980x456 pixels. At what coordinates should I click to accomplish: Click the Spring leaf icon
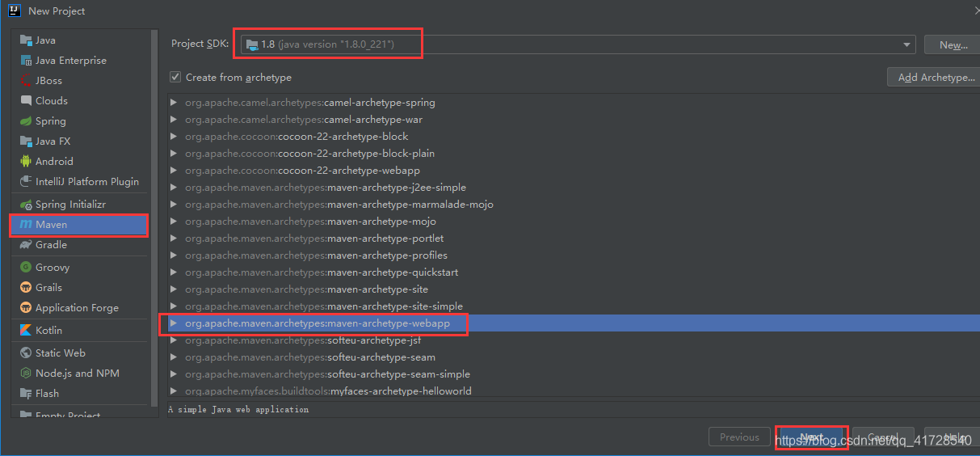(26, 120)
